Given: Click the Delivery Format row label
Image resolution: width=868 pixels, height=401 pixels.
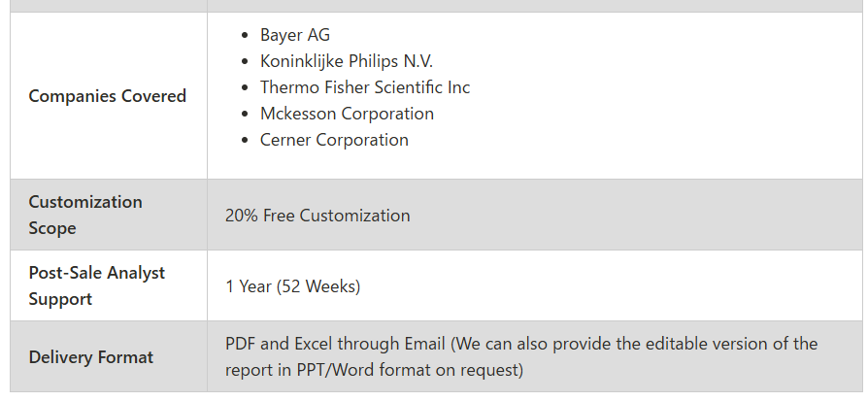Looking at the screenshot, I should point(91,357).
